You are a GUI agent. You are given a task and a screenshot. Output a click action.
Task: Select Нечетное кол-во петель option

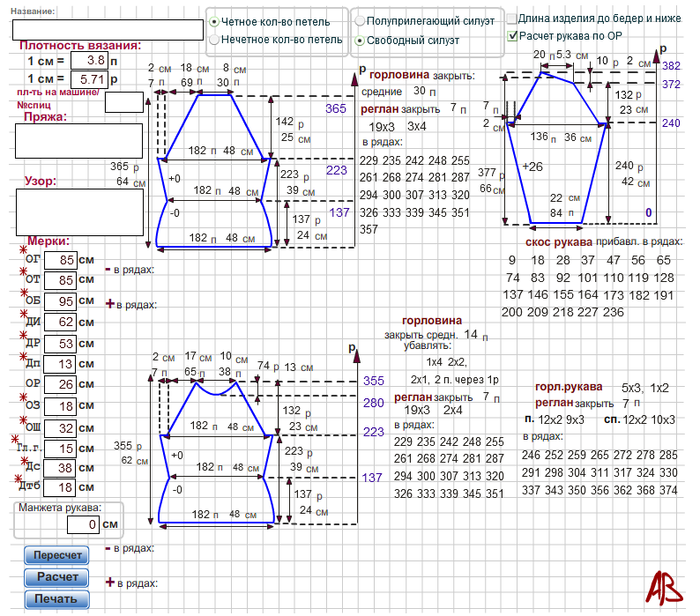tap(215, 40)
